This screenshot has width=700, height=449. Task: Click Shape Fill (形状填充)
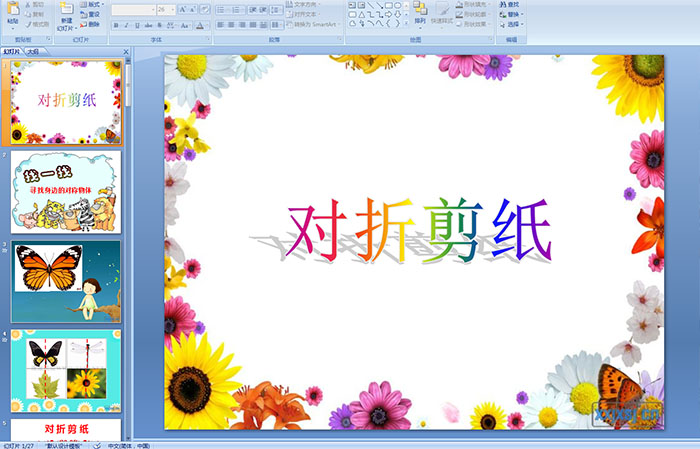pos(473,4)
